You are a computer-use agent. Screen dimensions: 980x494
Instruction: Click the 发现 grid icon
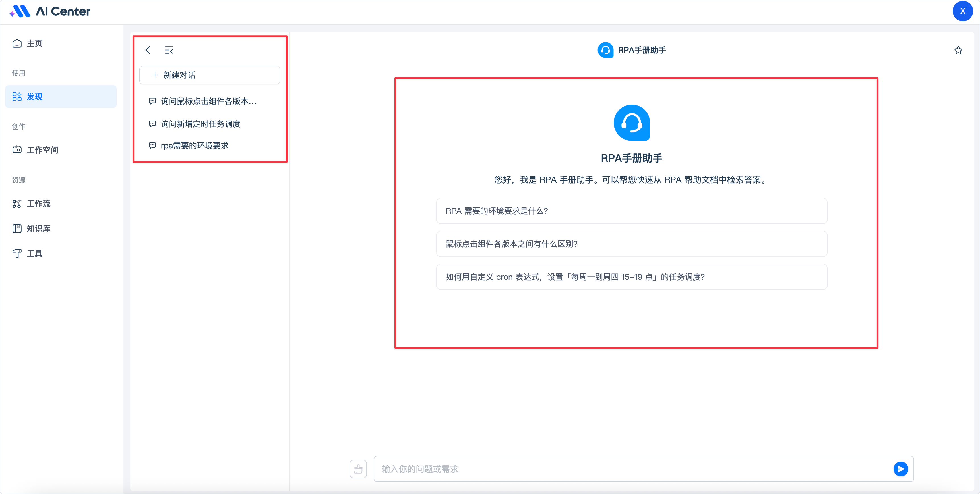point(17,97)
